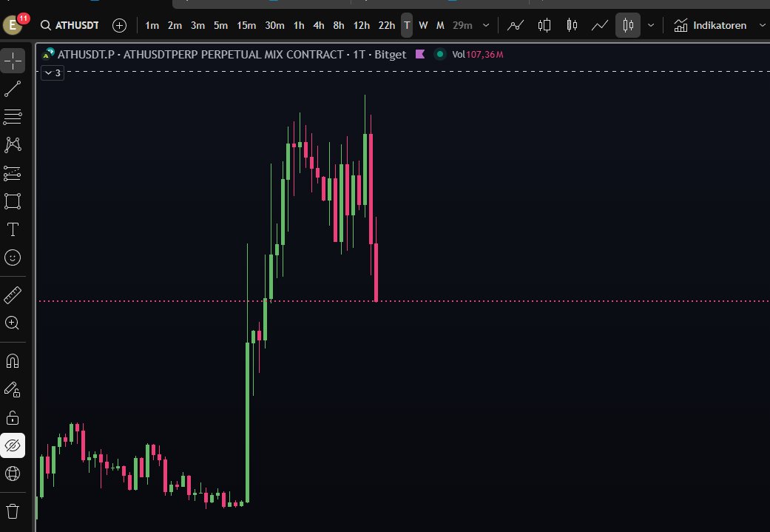Screen dimensions: 770x532
Task: Switch to the 15m timeframe
Action: (246, 25)
